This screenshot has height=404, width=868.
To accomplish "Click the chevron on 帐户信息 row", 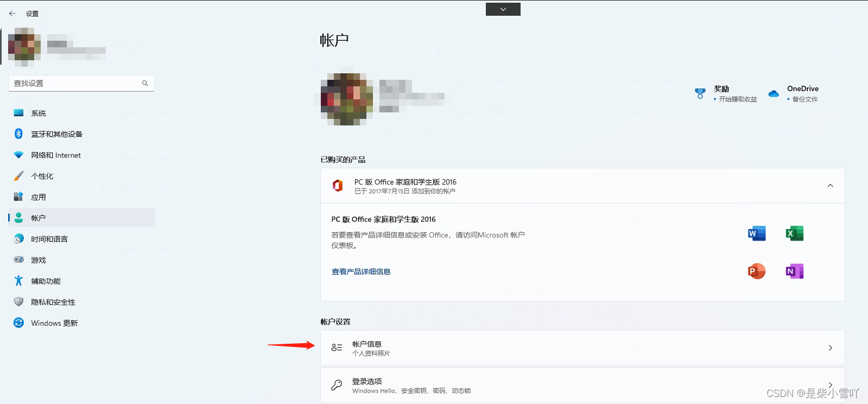I will tap(830, 348).
